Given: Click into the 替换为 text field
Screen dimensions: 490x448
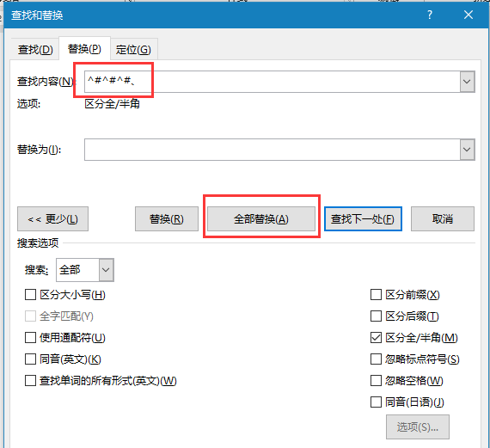Looking at the screenshot, I should pyautogui.click(x=272, y=150).
